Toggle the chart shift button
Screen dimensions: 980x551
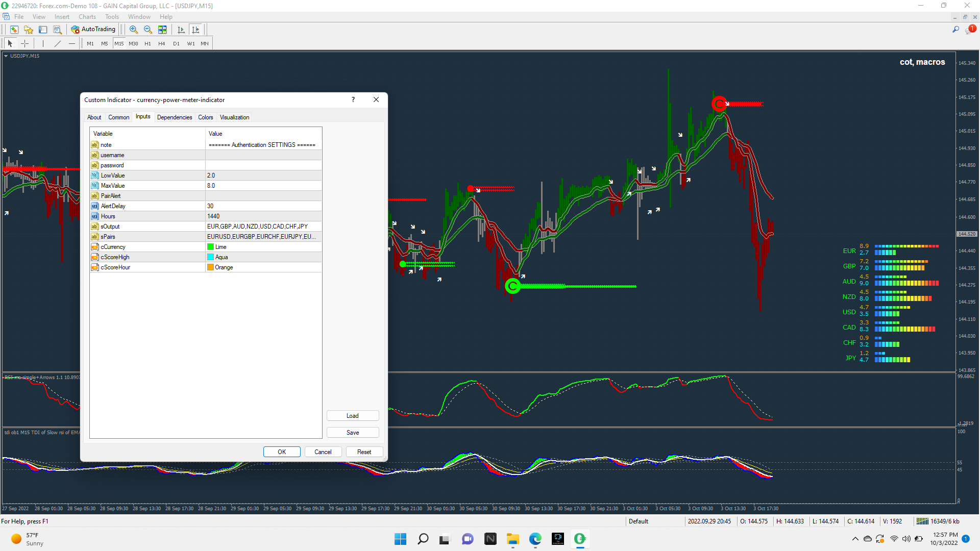195,30
